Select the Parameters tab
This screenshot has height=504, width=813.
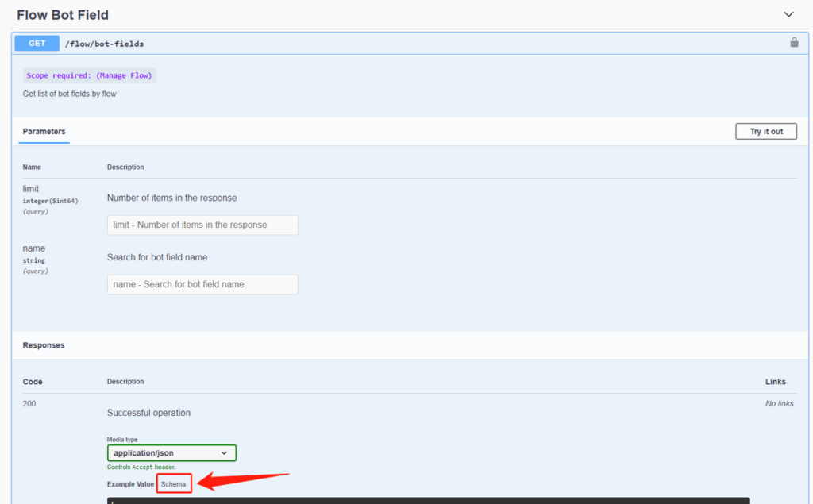pyautogui.click(x=44, y=132)
